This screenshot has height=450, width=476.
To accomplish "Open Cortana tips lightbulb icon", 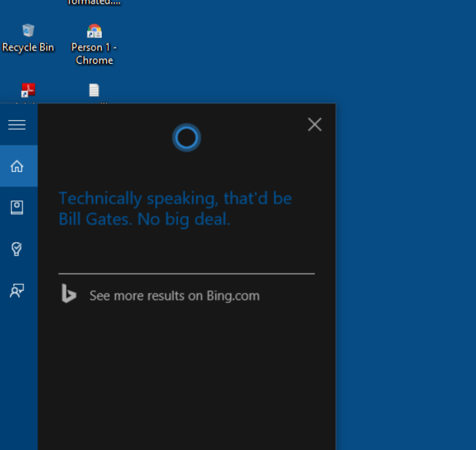I will tap(17, 249).
